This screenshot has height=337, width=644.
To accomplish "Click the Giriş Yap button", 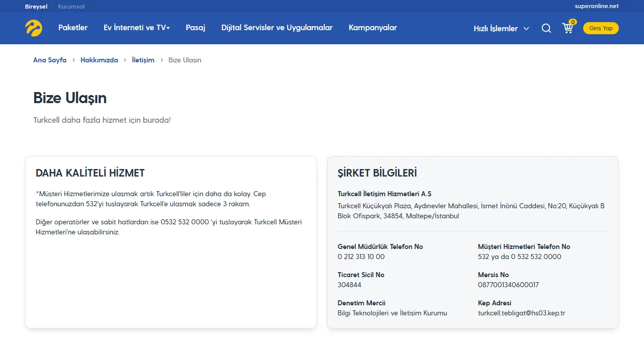I will click(x=601, y=28).
